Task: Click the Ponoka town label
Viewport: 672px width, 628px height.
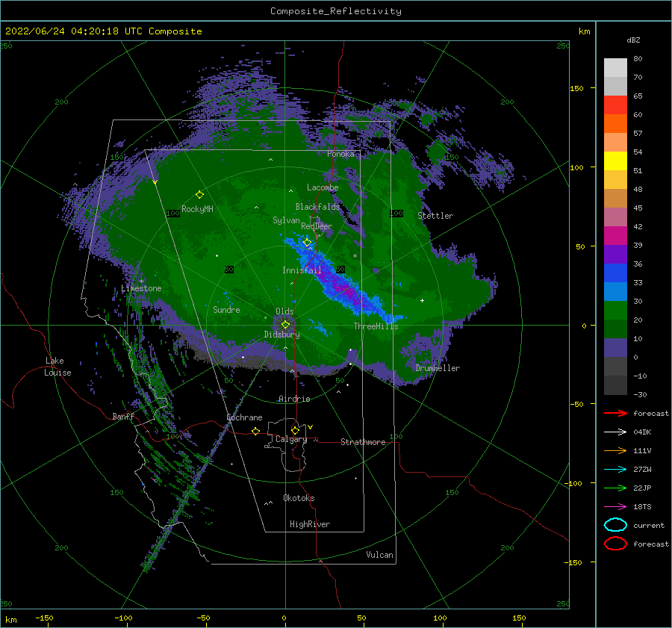Action: pyautogui.click(x=340, y=154)
